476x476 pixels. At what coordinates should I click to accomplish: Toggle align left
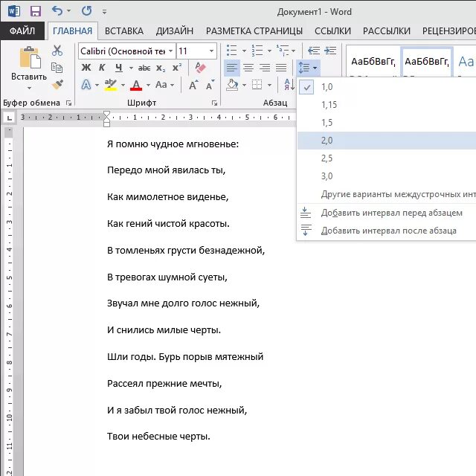tap(232, 68)
